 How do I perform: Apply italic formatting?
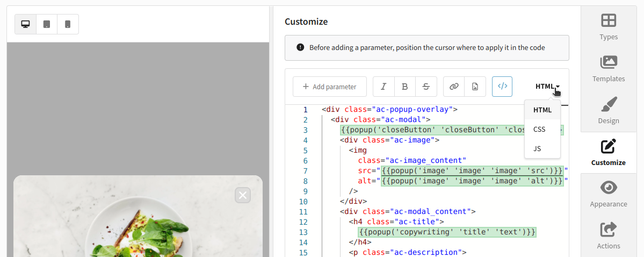click(x=383, y=87)
